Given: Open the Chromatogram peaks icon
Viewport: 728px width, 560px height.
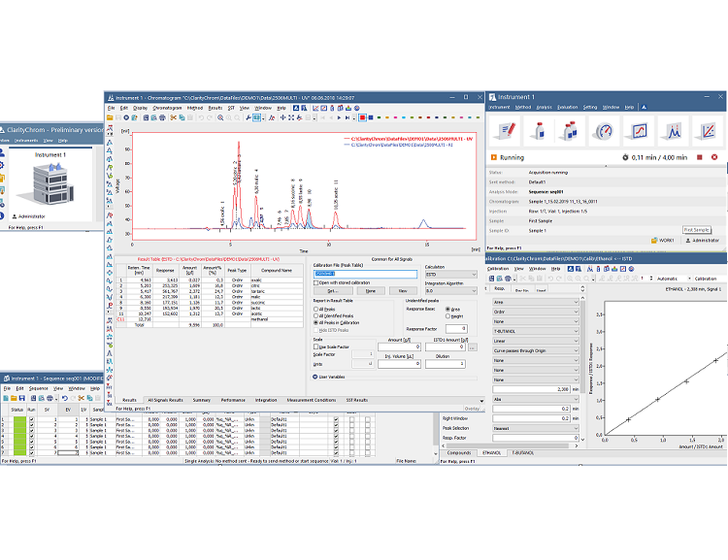Looking at the screenshot, I should pos(672,130).
